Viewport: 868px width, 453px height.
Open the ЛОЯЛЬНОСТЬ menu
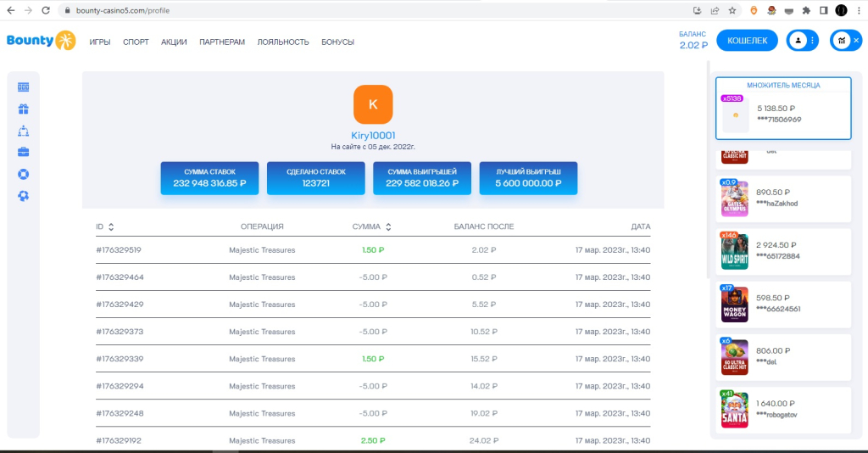[x=283, y=42]
